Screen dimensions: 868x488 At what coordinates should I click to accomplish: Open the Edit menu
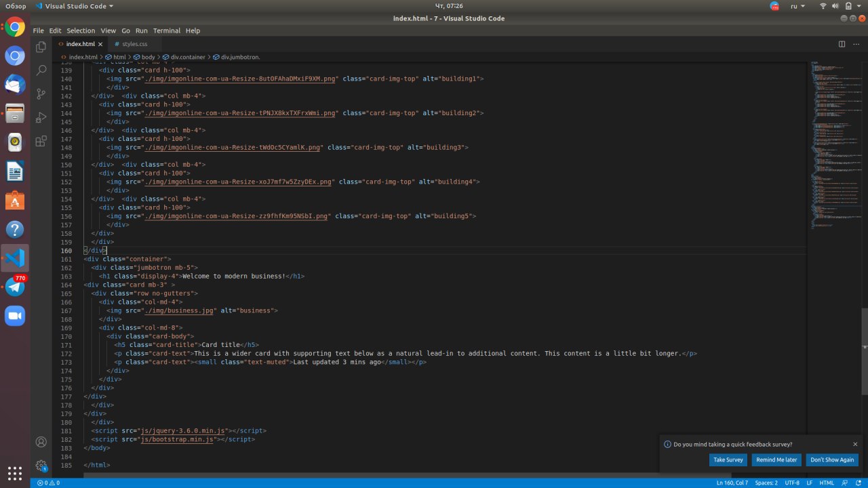55,30
